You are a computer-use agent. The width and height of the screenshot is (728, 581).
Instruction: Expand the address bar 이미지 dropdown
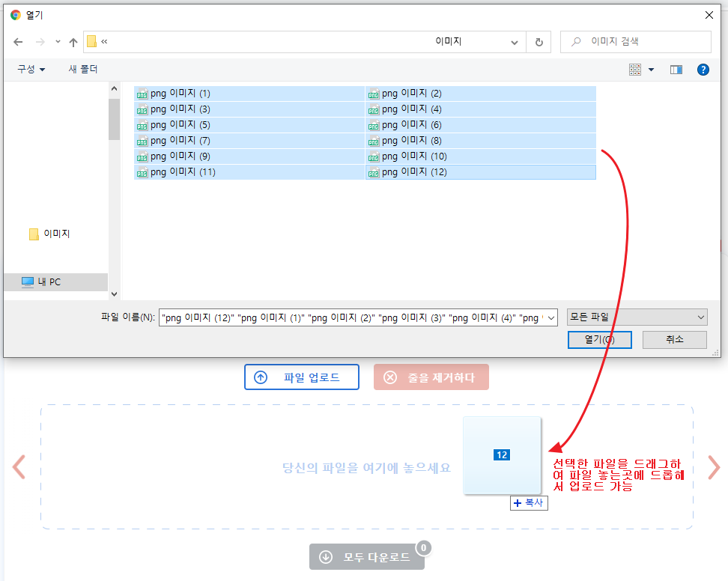pos(515,42)
